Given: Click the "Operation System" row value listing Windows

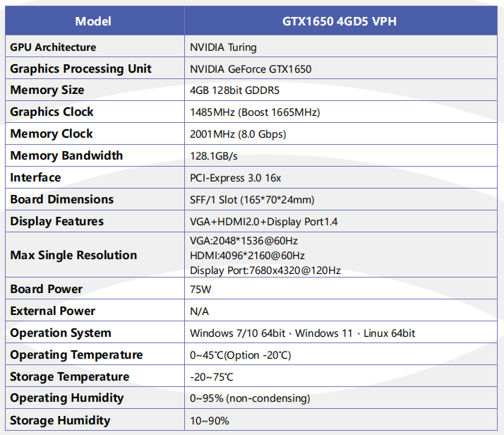Looking at the screenshot, I should pos(303,333).
